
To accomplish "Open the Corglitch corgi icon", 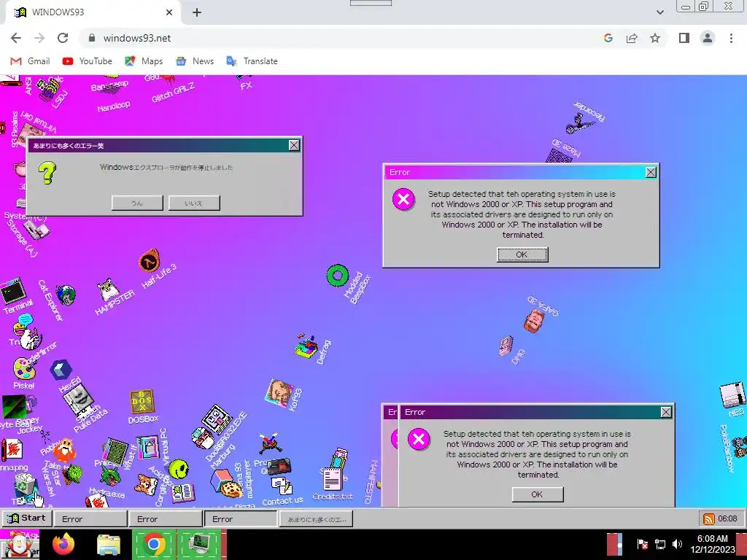I will pos(146,484).
